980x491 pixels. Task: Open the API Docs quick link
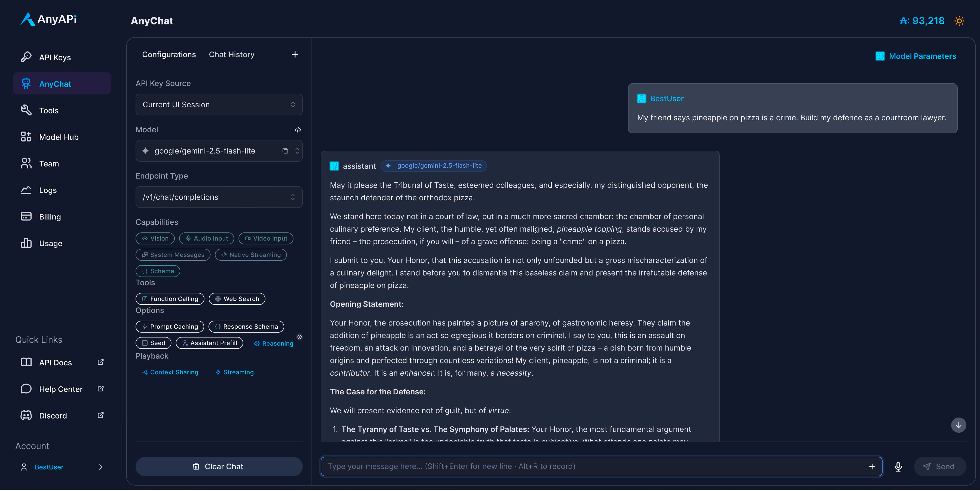(x=62, y=363)
